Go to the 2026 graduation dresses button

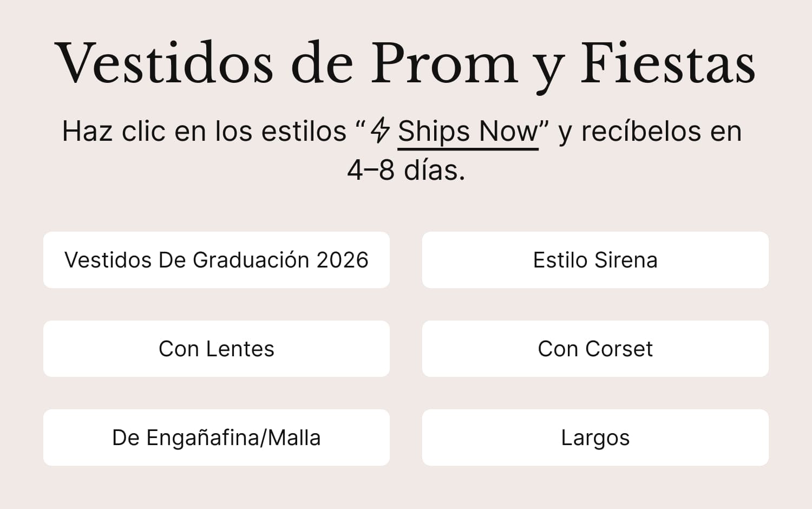(217, 260)
